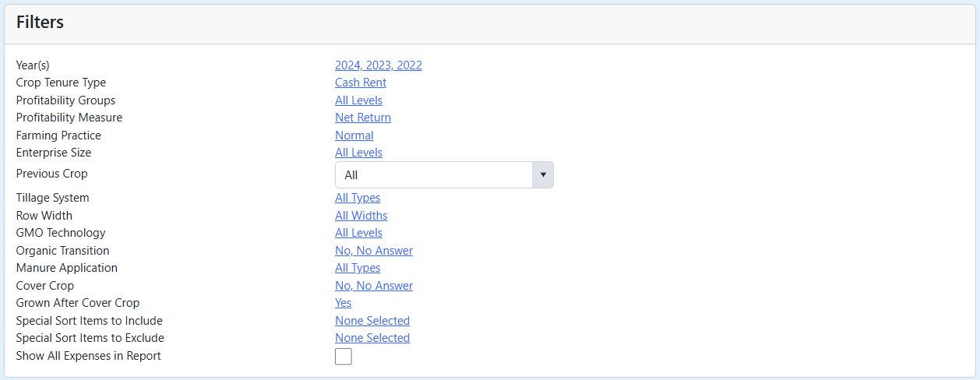Open the Tillage System All Types link
Viewport: 980px width, 380px height.
(x=358, y=198)
